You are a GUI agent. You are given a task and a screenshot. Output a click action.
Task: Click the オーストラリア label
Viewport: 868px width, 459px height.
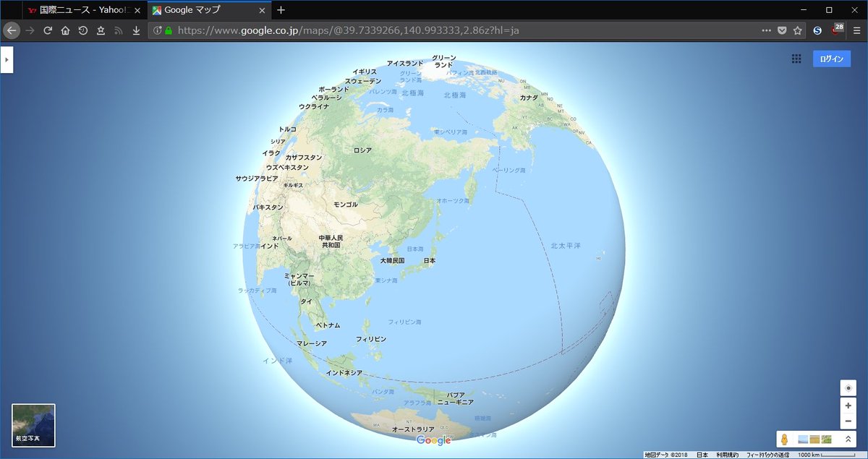(413, 429)
